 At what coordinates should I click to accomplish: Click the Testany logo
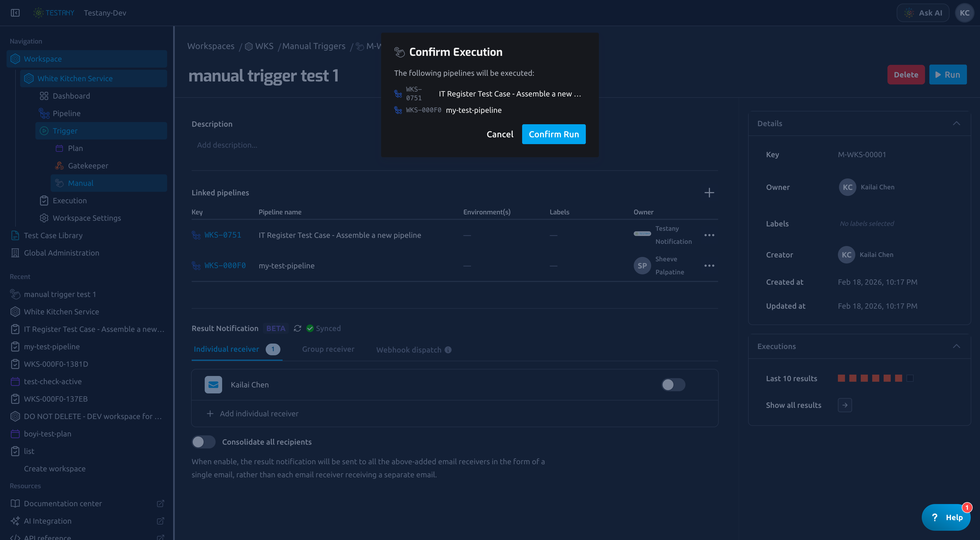coord(54,13)
